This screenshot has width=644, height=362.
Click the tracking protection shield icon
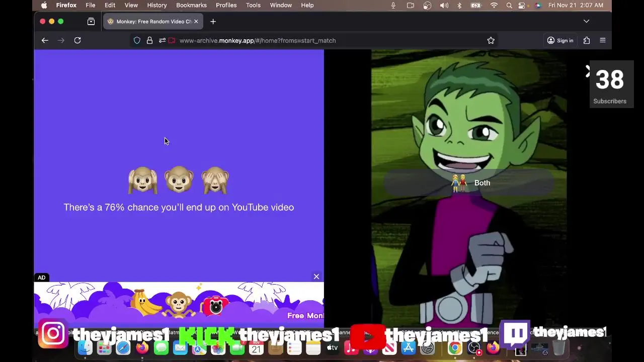pos(137,40)
